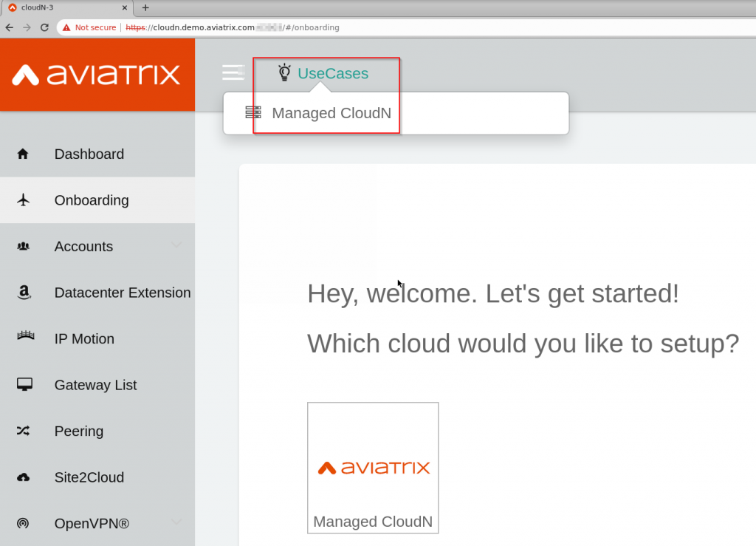Close the cloudN-3 tab
Screen dimensions: 756x546
point(124,7)
